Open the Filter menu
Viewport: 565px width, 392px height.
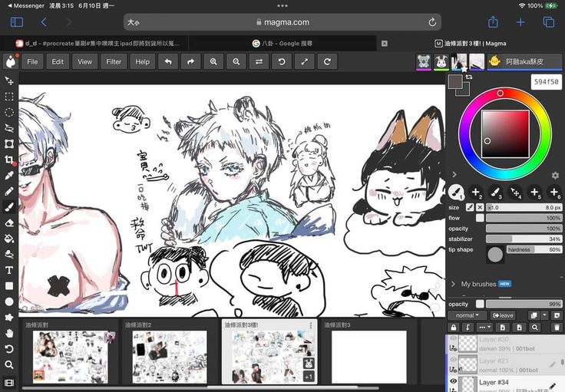tap(114, 61)
